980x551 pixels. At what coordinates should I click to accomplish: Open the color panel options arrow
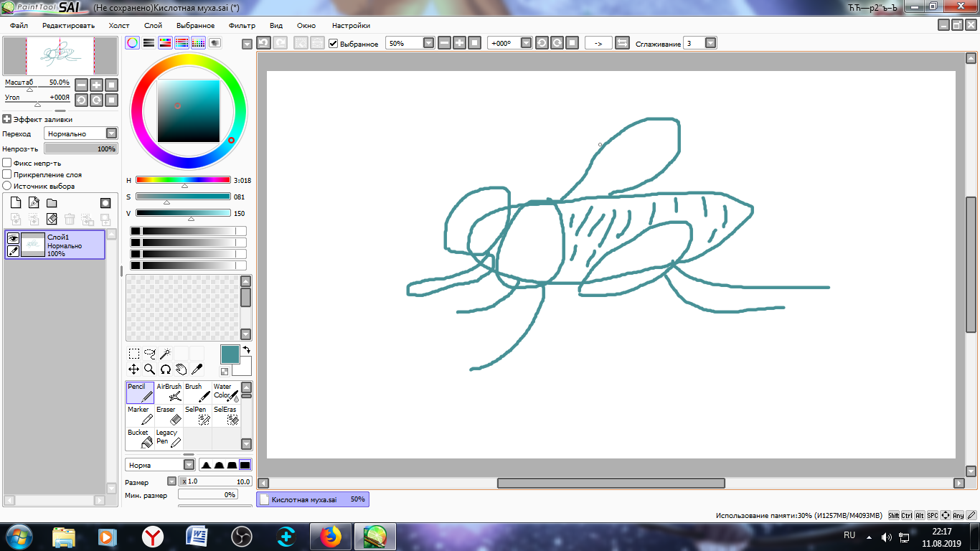247,44
